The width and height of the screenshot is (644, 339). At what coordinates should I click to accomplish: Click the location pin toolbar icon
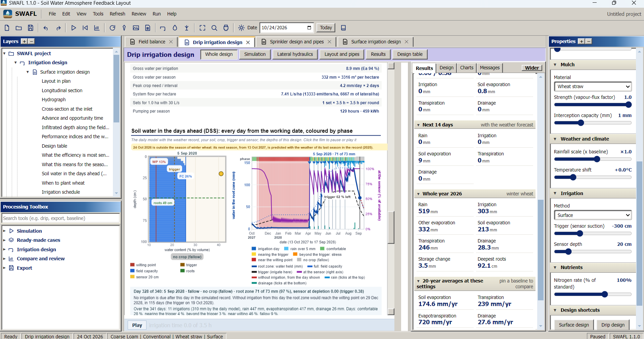124,28
